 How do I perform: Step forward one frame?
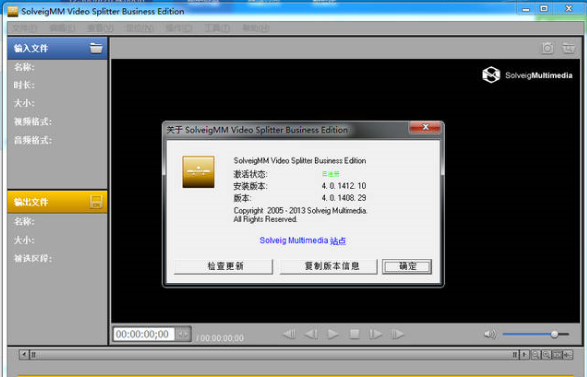coord(375,334)
